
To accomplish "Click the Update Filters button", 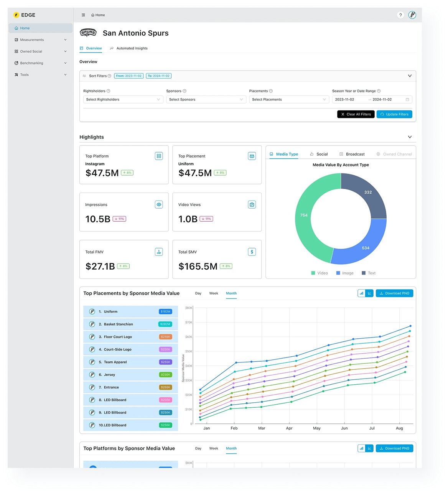I will point(394,114).
